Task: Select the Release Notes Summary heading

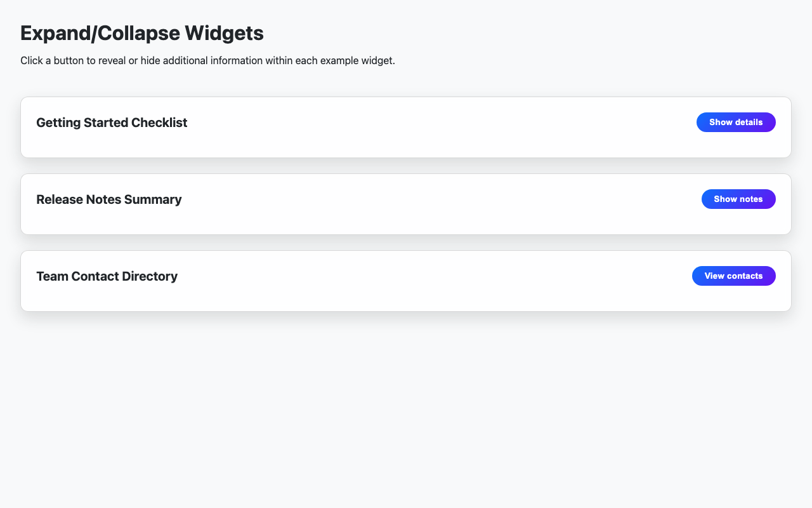Action: click(108, 199)
